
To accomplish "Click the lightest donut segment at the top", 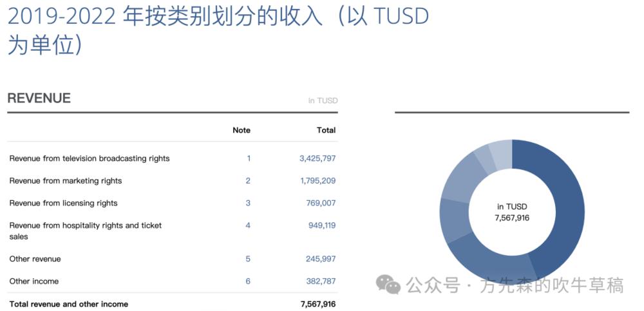I will (501, 152).
